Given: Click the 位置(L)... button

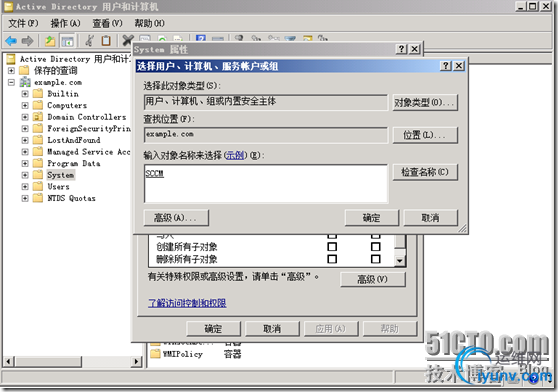Looking at the screenshot, I should (425, 135).
